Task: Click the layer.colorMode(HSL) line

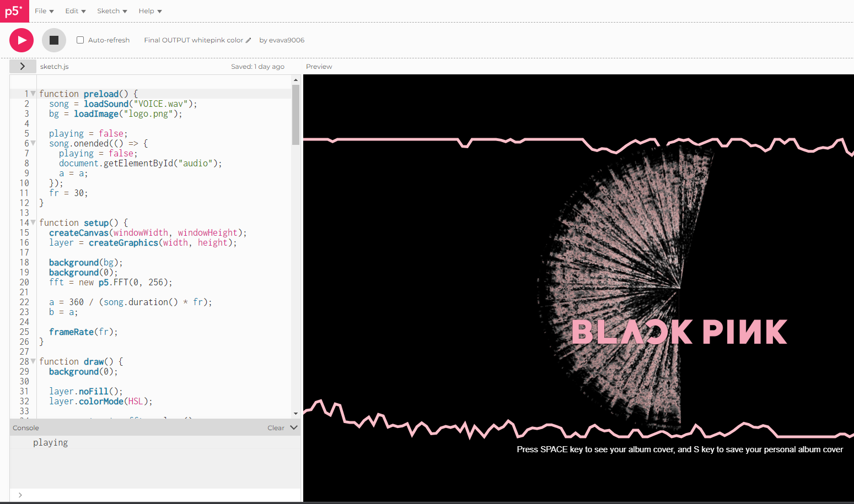Action: pyautogui.click(x=101, y=401)
